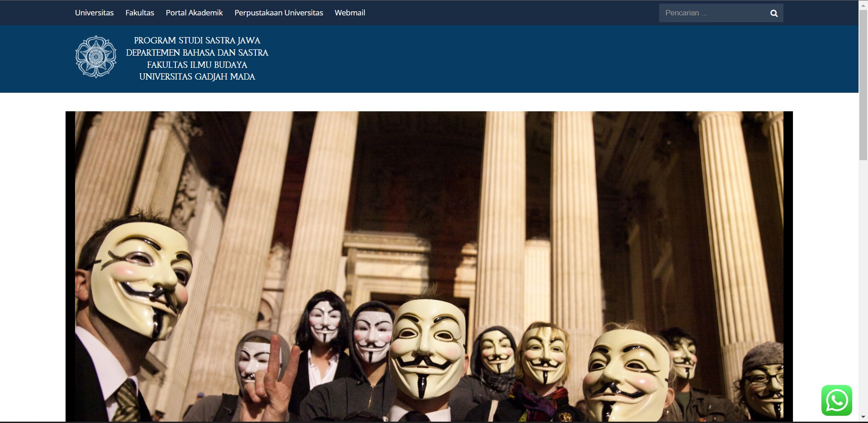Screen dimensions: 868x423
Task: Open the Fakultas menu link
Action: click(140, 13)
